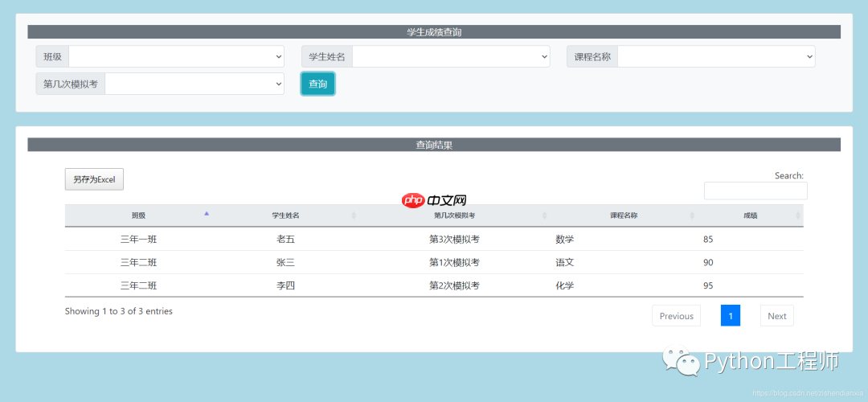Sort by 成绩 column header
This screenshot has height=402, width=868.
(750, 215)
